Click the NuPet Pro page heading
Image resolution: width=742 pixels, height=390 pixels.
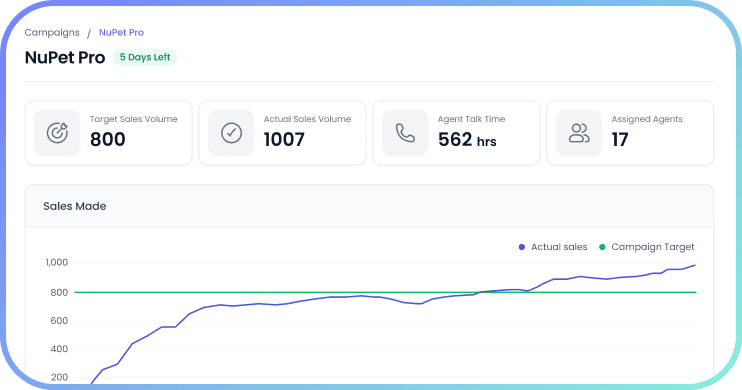(65, 57)
